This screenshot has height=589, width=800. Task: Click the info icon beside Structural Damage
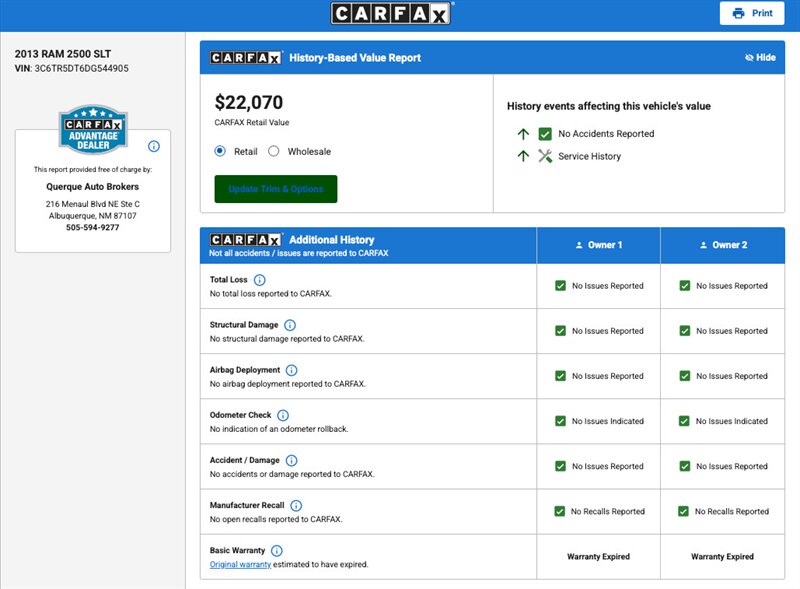coord(290,325)
